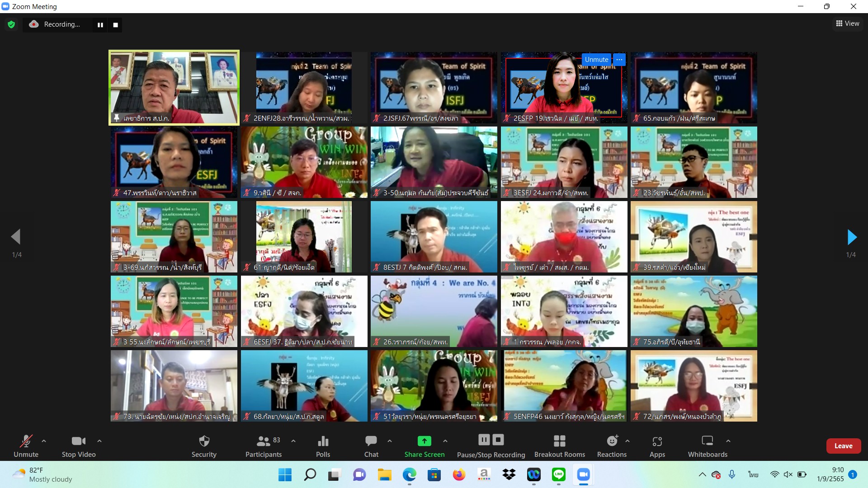Open the Chat panel
The height and width of the screenshot is (488, 868).
point(371,446)
